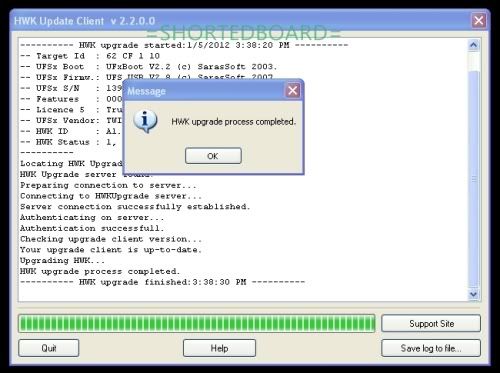500x373 pixels.
Task: Click the blue info icon in dialog
Action: [x=145, y=121]
